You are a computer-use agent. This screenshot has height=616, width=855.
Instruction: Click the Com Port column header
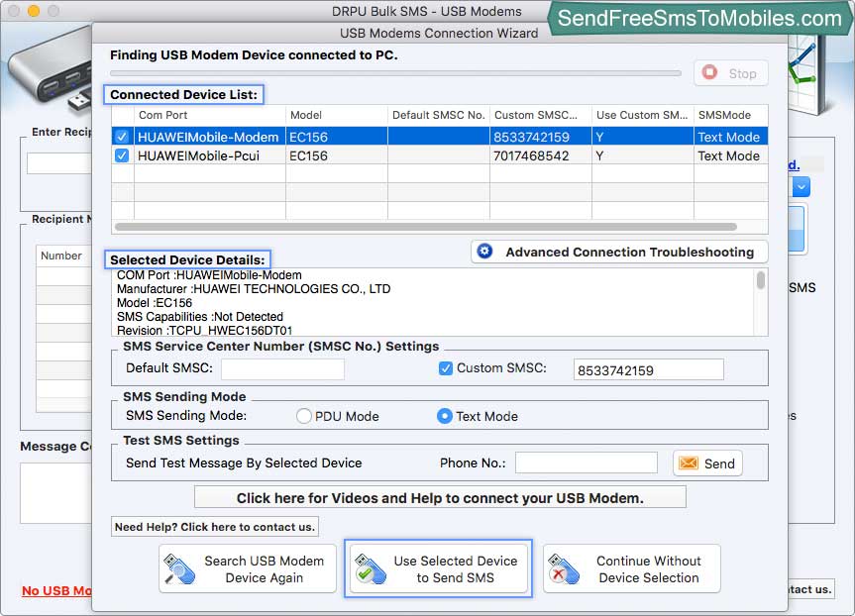[x=210, y=115]
